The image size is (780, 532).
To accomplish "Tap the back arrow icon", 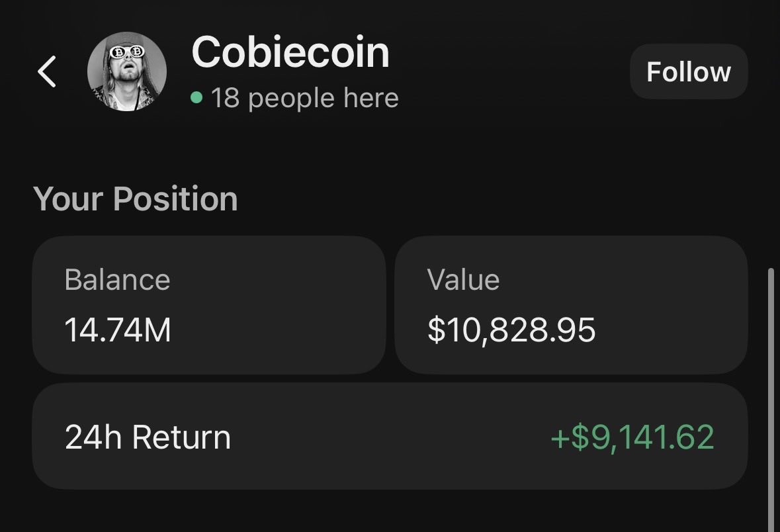I will (x=46, y=71).
